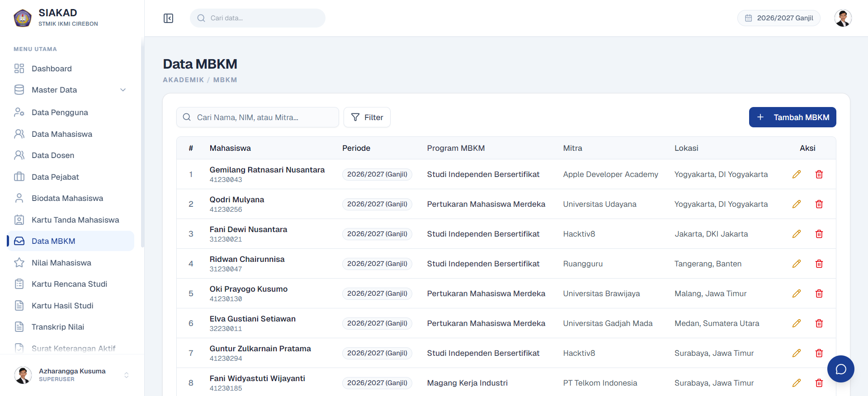868x396 pixels.
Task: Edit Guntur Zulkarnain Pratama's row
Action: tap(797, 353)
